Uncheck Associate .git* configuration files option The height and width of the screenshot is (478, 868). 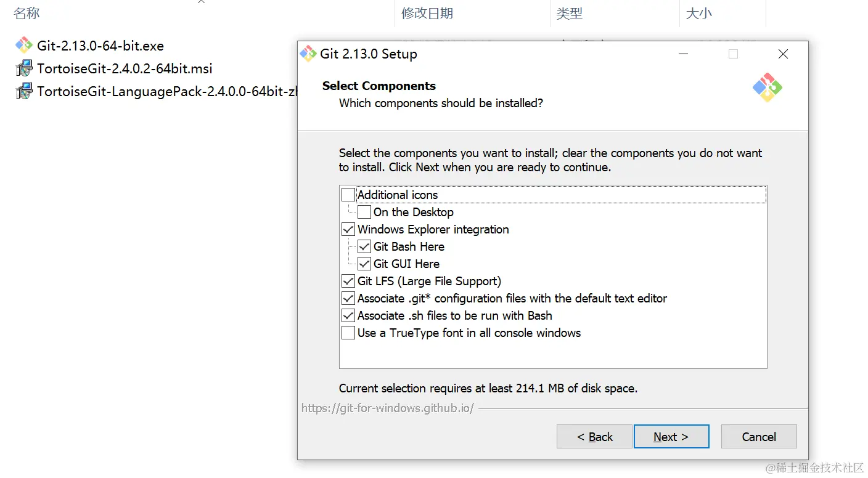348,298
